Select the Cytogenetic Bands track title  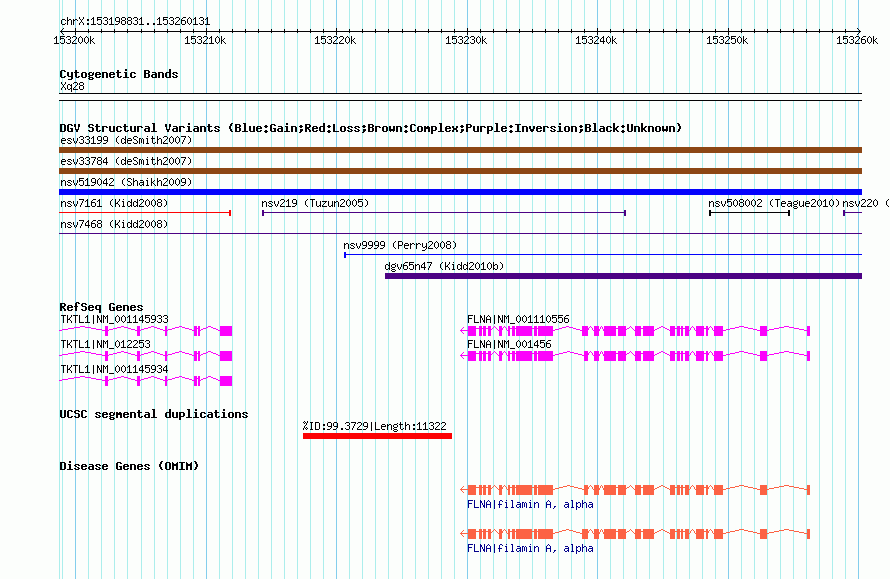119,74
